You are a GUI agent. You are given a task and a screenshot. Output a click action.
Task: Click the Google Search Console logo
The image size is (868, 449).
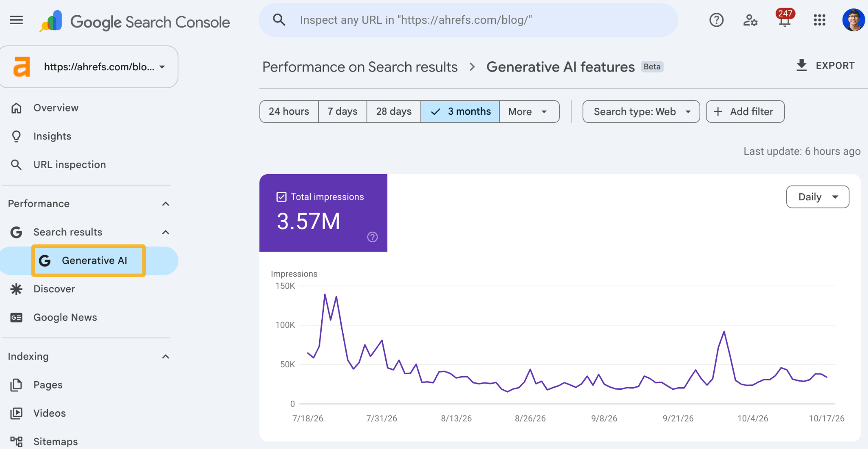click(x=135, y=21)
